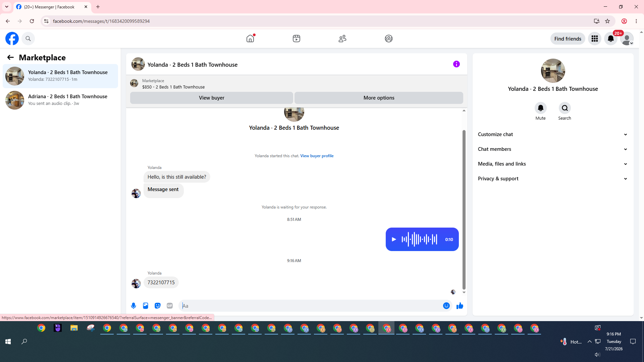The height and width of the screenshot is (362, 644).
Task: Send a thumbs up like
Action: pyautogui.click(x=460, y=306)
